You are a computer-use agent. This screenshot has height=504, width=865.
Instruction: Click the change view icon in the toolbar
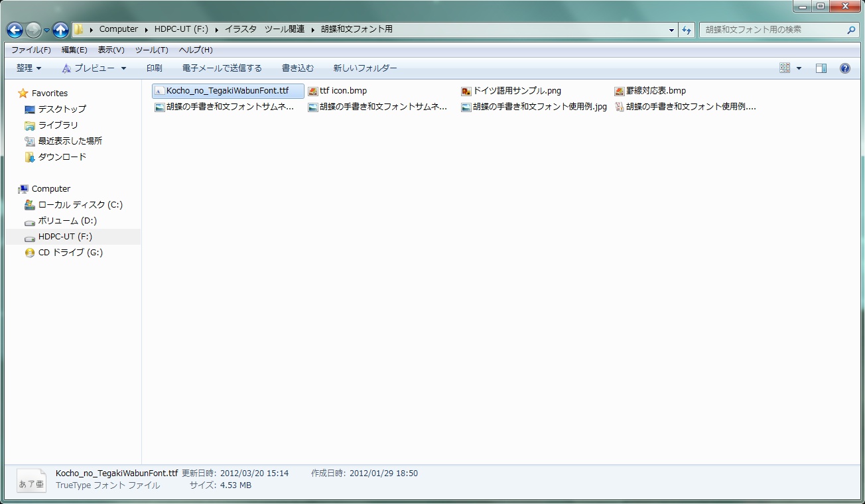tap(785, 68)
